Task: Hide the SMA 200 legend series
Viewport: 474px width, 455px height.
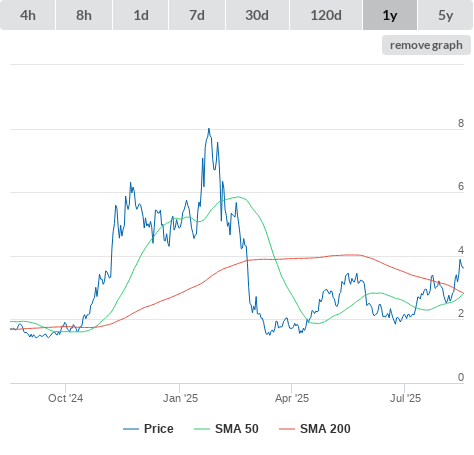Action: point(315,429)
